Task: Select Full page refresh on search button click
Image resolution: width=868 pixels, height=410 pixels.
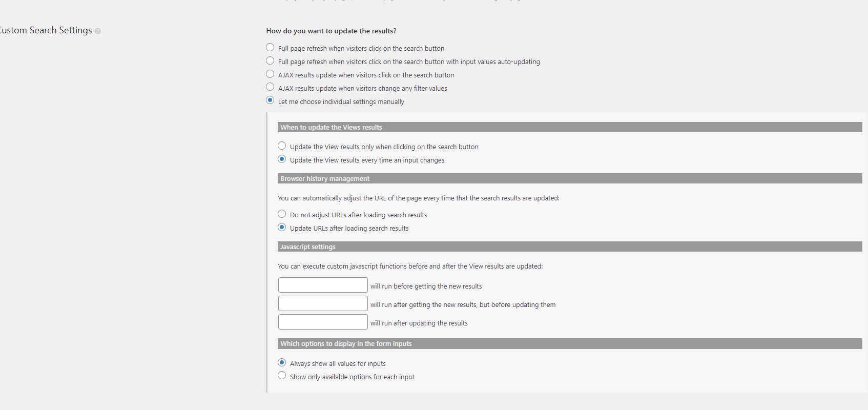Action: point(270,47)
